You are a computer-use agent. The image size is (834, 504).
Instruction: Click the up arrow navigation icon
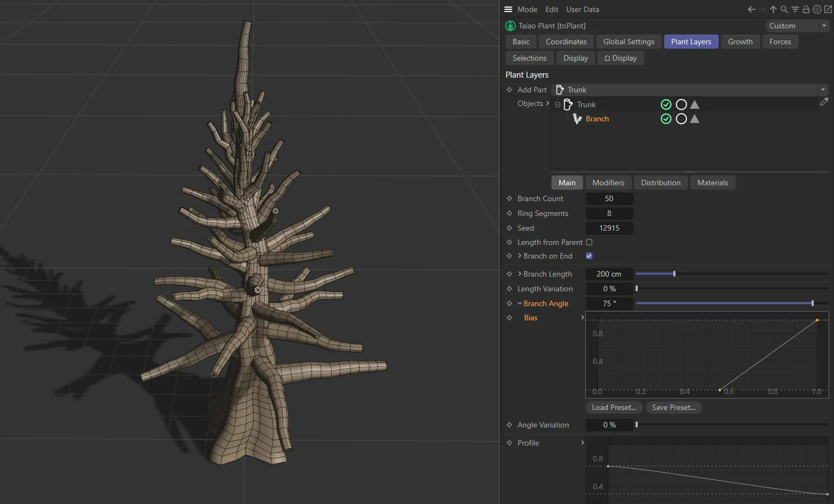(x=773, y=9)
